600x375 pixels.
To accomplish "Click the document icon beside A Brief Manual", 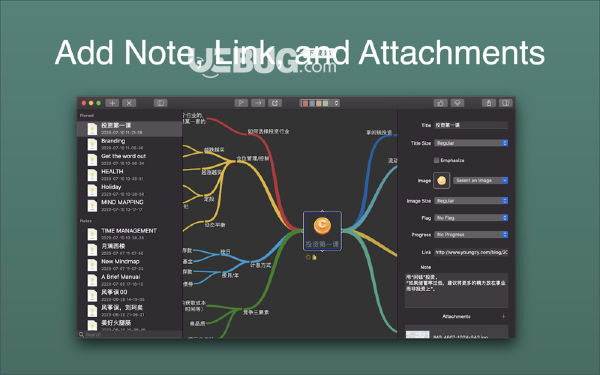I will point(92,280).
